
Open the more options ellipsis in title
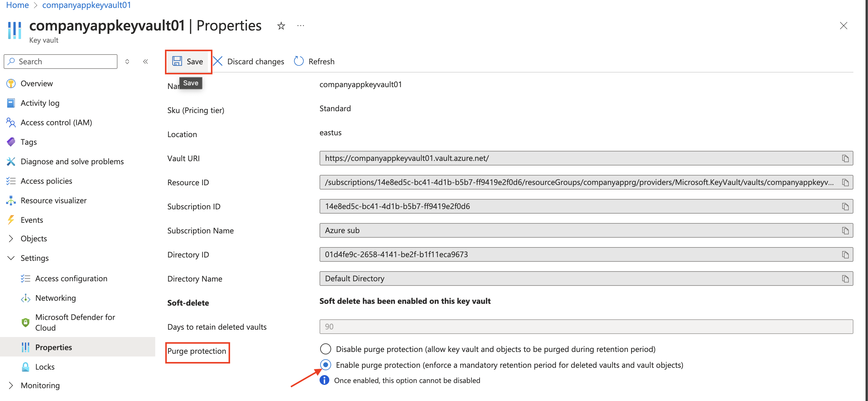point(301,26)
